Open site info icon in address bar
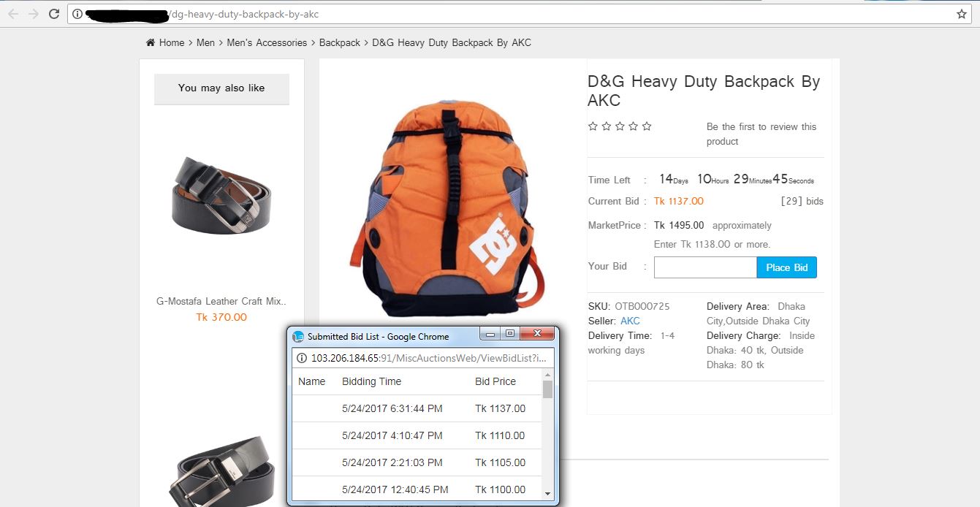The width and height of the screenshot is (980, 507). pos(77,14)
